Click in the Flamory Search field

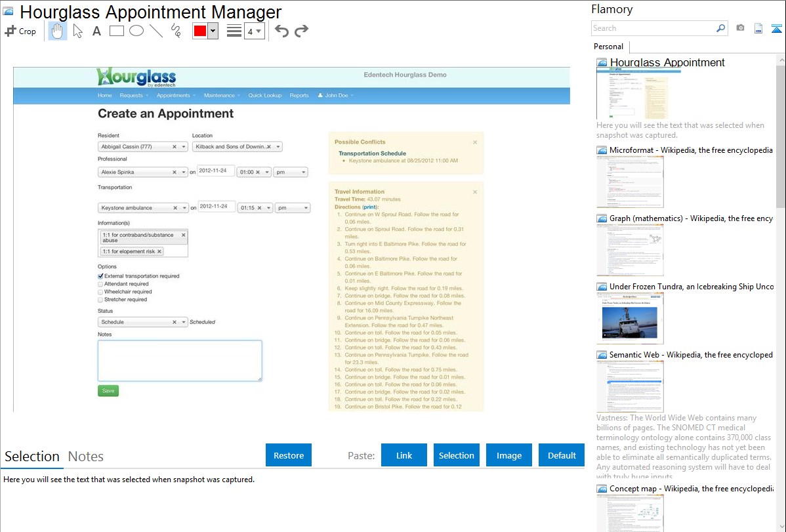pyautogui.click(x=653, y=28)
